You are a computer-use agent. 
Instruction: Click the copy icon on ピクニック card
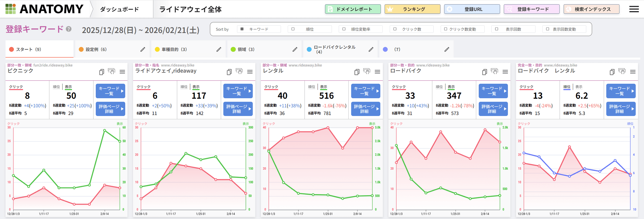(101, 72)
